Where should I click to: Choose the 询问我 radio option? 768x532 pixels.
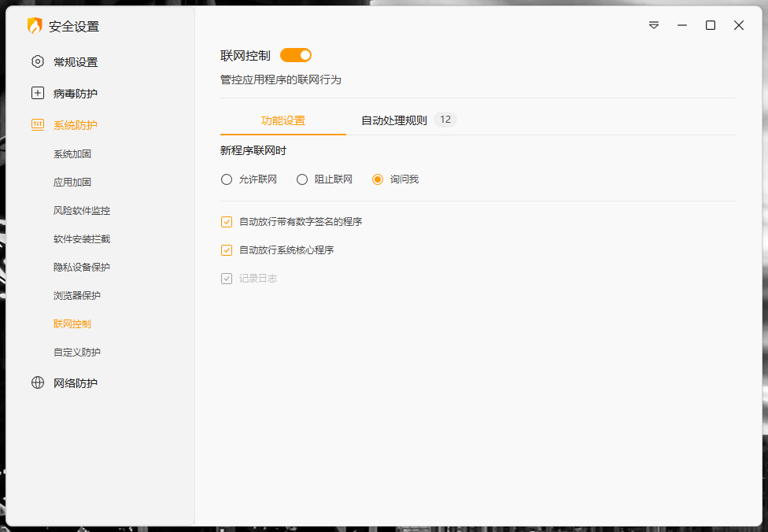378,179
